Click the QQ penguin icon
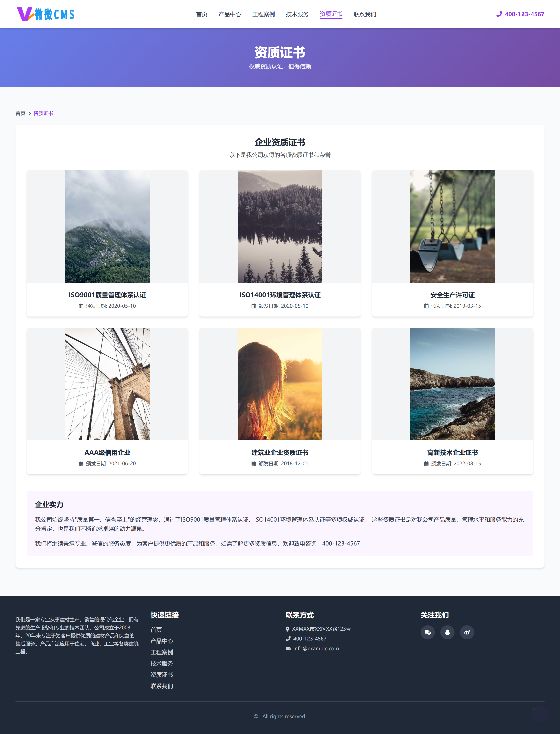Viewport: 560px width, 734px height. click(447, 632)
